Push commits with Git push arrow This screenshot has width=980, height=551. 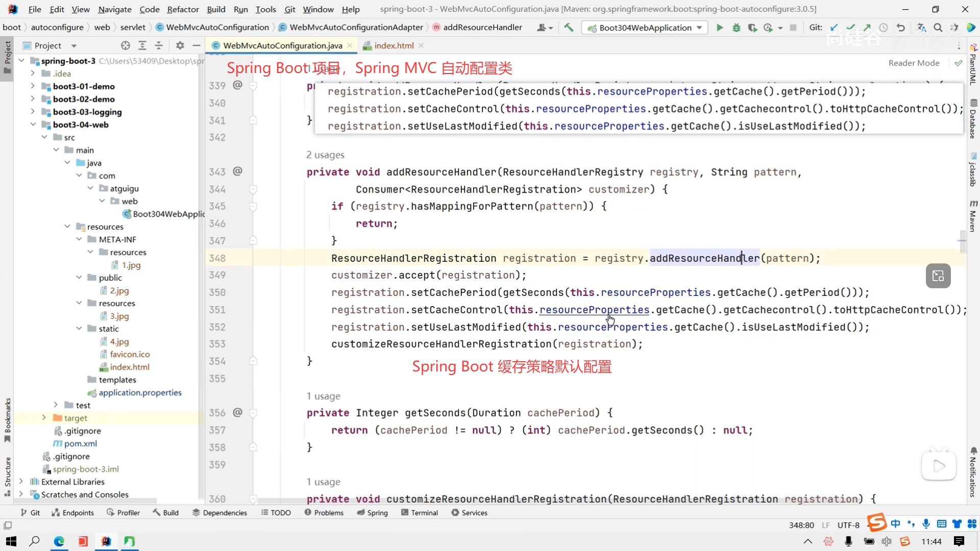point(867,28)
